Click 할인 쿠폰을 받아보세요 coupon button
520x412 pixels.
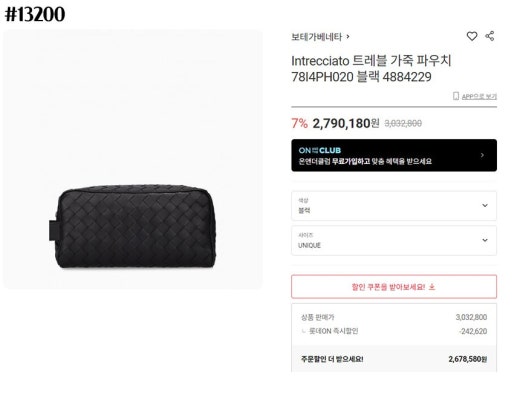(x=394, y=287)
